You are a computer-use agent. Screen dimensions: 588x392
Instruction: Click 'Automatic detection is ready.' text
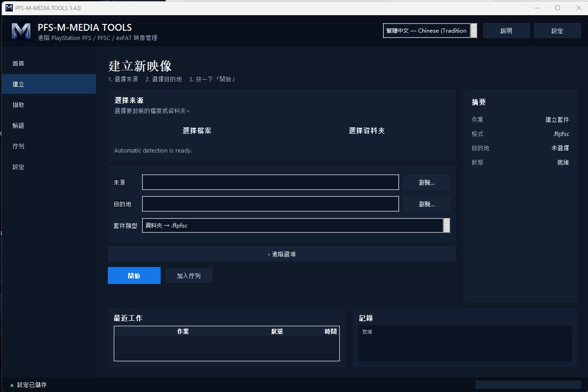[153, 151]
